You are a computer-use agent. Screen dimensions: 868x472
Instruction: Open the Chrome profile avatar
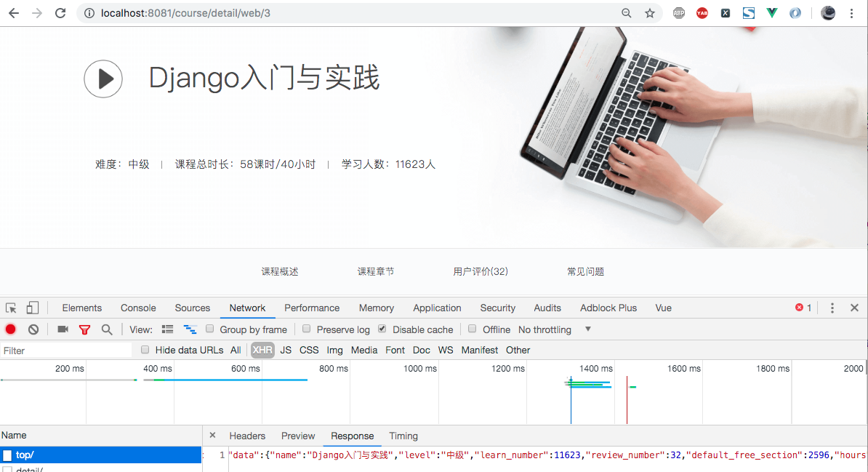point(827,13)
